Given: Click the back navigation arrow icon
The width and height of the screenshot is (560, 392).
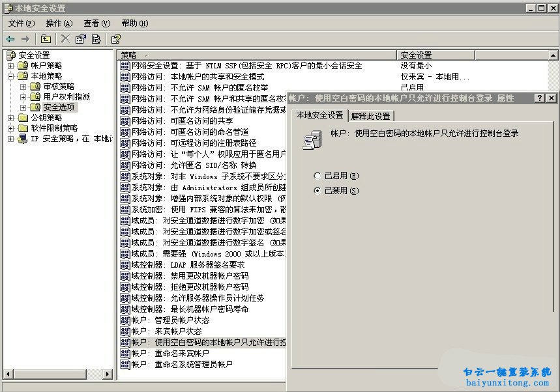Looking at the screenshot, I should [x=10, y=38].
